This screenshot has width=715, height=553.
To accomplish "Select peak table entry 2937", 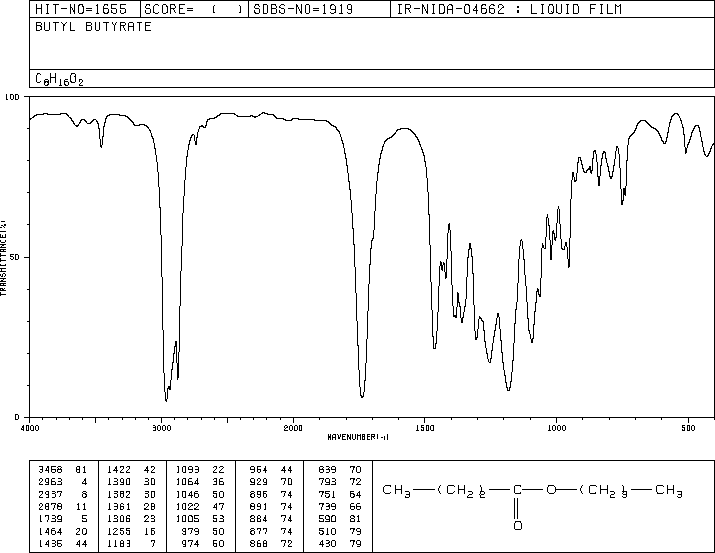I will click(x=62, y=494).
